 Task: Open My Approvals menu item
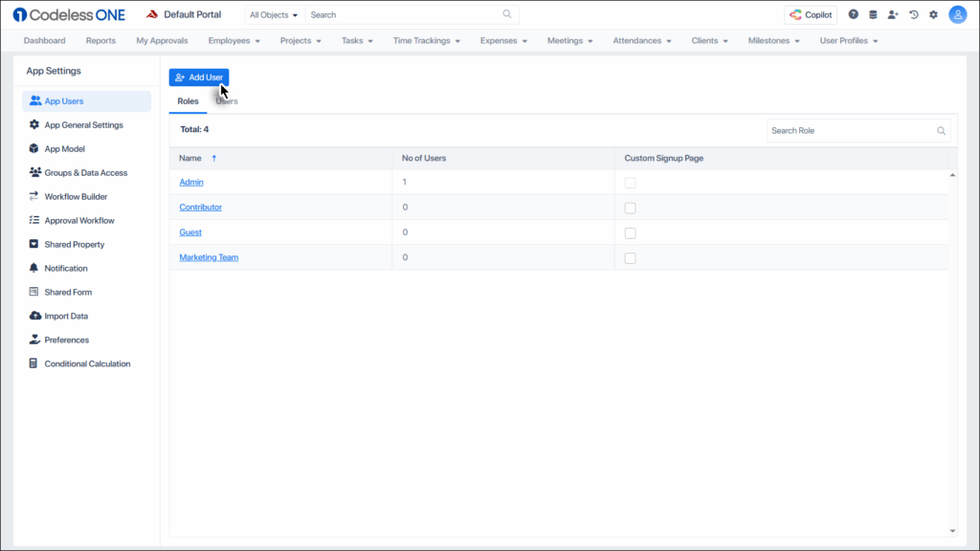pos(162,40)
